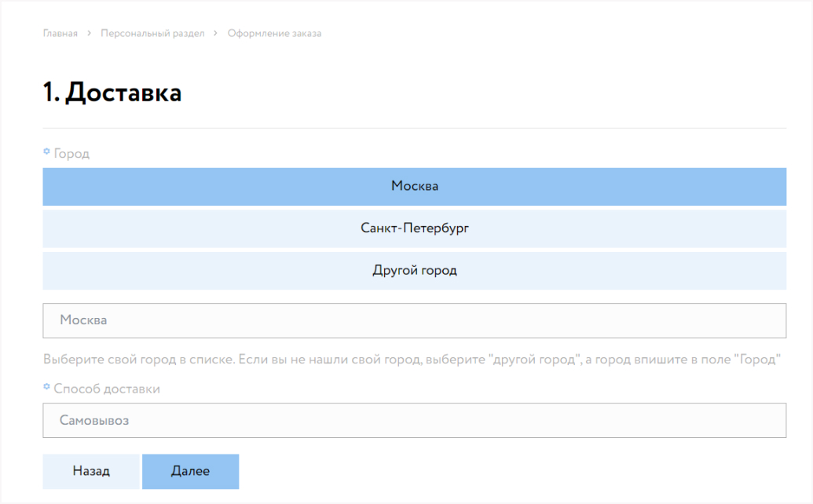Viewport: 813px width, 504px height.
Task: Proceed with the Далее button
Action: tap(190, 471)
